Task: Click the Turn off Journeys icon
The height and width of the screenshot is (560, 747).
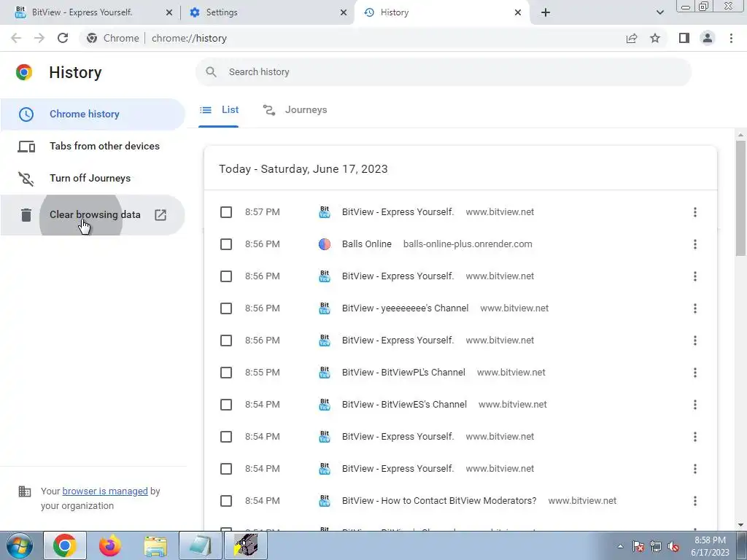Action: pos(26,179)
